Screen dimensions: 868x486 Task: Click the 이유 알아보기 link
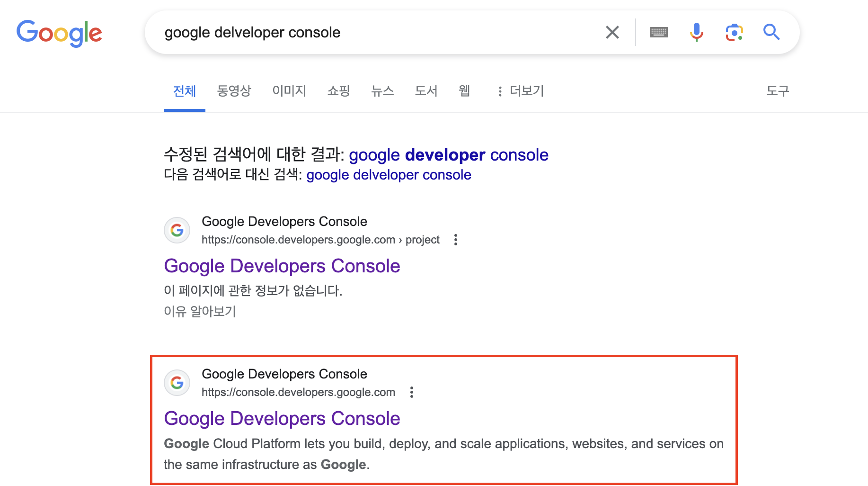(200, 311)
